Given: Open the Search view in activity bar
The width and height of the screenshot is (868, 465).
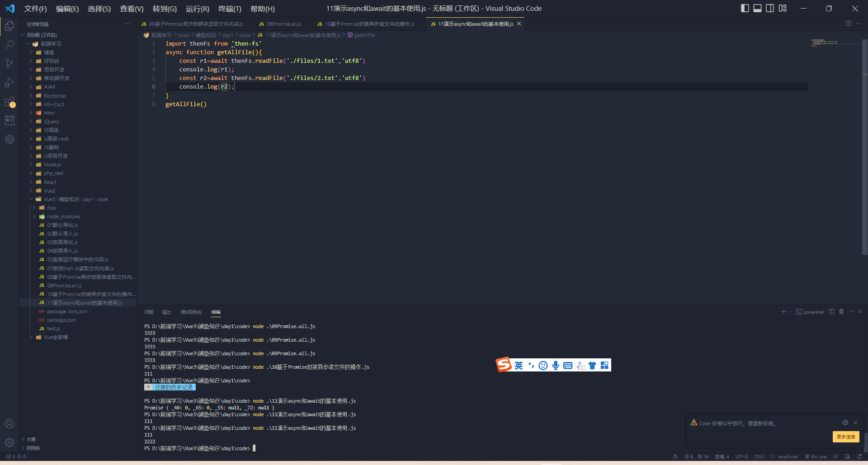Looking at the screenshot, I should 9,45.
